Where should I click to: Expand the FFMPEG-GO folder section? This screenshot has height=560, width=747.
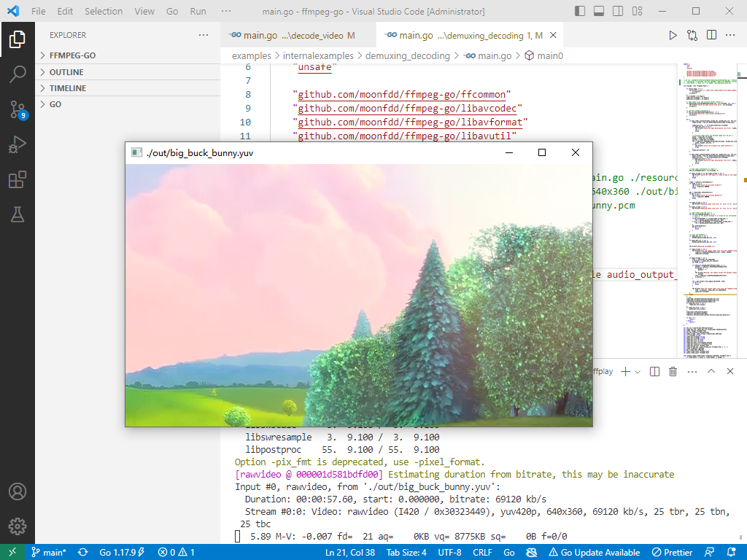pos(128,55)
